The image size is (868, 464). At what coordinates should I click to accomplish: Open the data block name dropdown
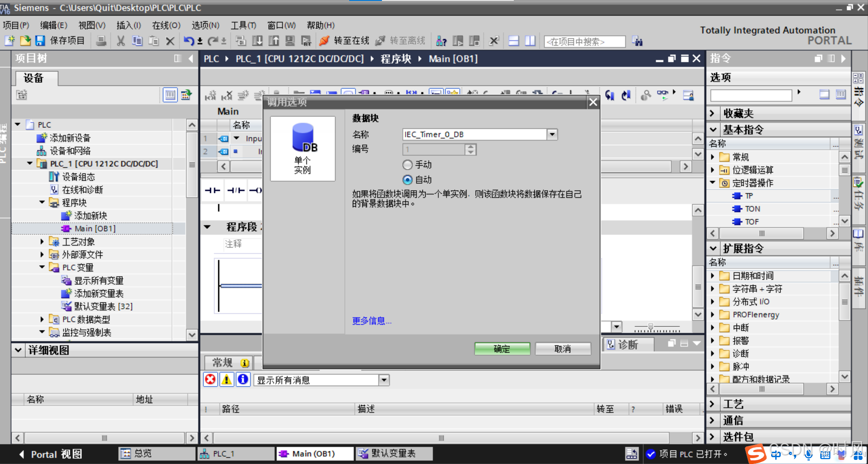coord(552,134)
